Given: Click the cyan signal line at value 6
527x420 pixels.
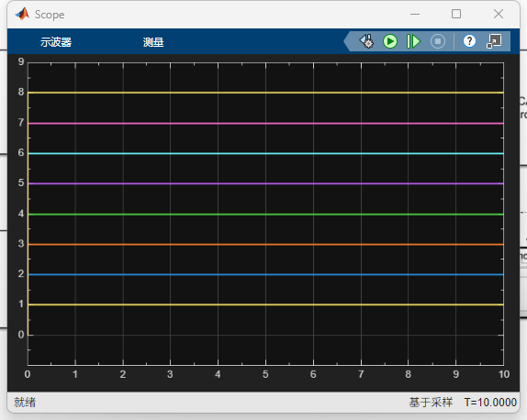Looking at the screenshot, I should pos(265,153).
